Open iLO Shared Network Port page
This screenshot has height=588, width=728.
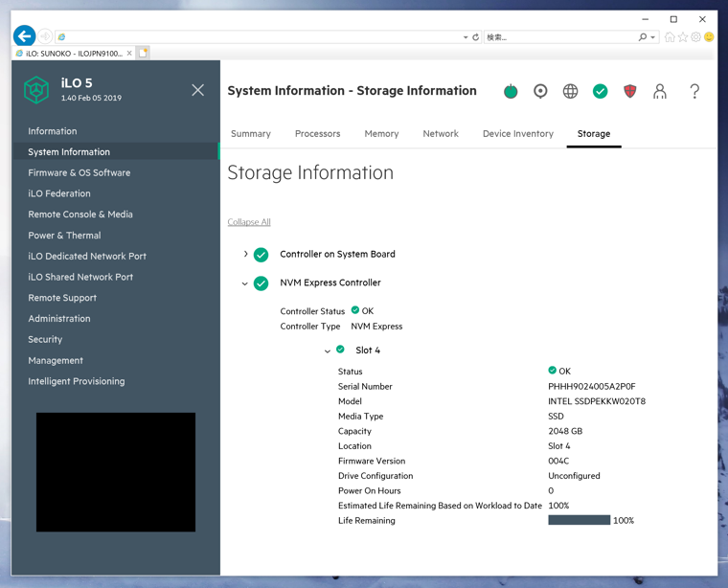coord(80,277)
